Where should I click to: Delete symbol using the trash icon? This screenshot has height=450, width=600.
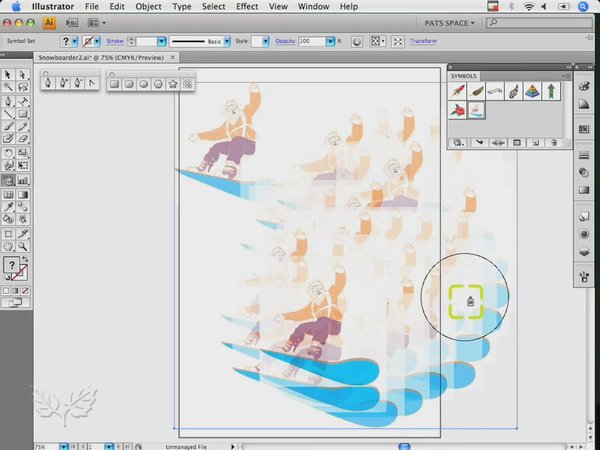pos(553,144)
